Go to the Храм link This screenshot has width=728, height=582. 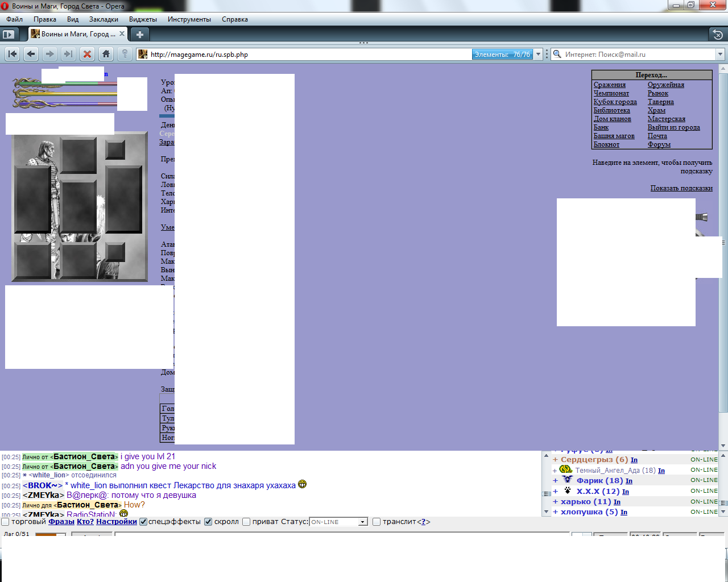pyautogui.click(x=656, y=110)
